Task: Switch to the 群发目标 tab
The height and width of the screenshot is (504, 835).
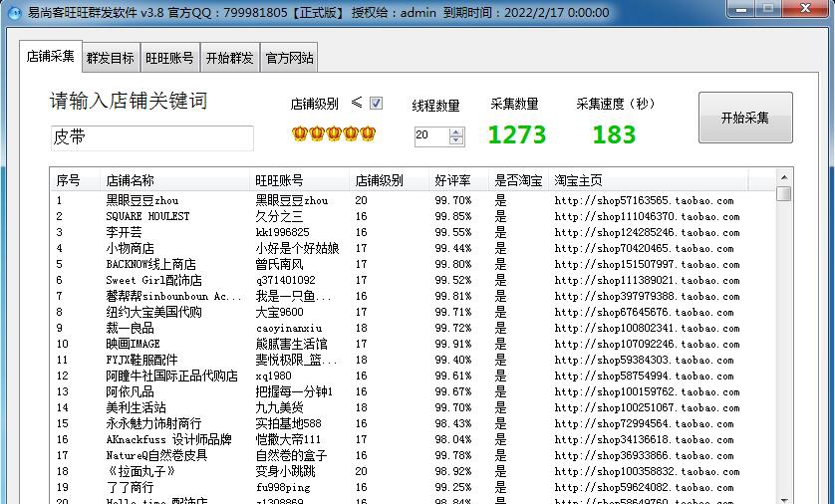Action: click(x=110, y=58)
